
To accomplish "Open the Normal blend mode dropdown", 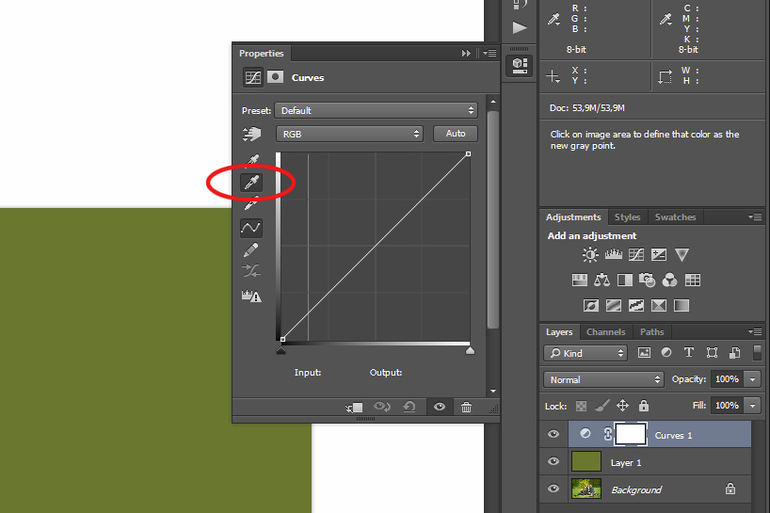I will pos(604,380).
